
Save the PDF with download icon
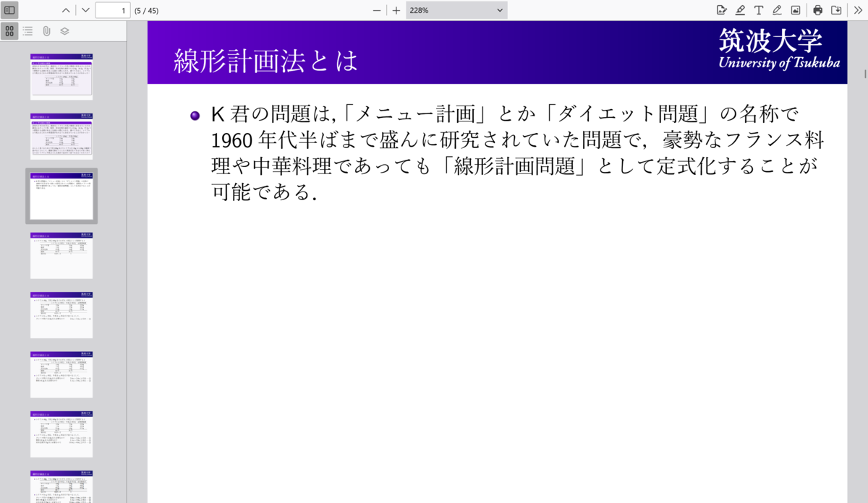tap(836, 10)
